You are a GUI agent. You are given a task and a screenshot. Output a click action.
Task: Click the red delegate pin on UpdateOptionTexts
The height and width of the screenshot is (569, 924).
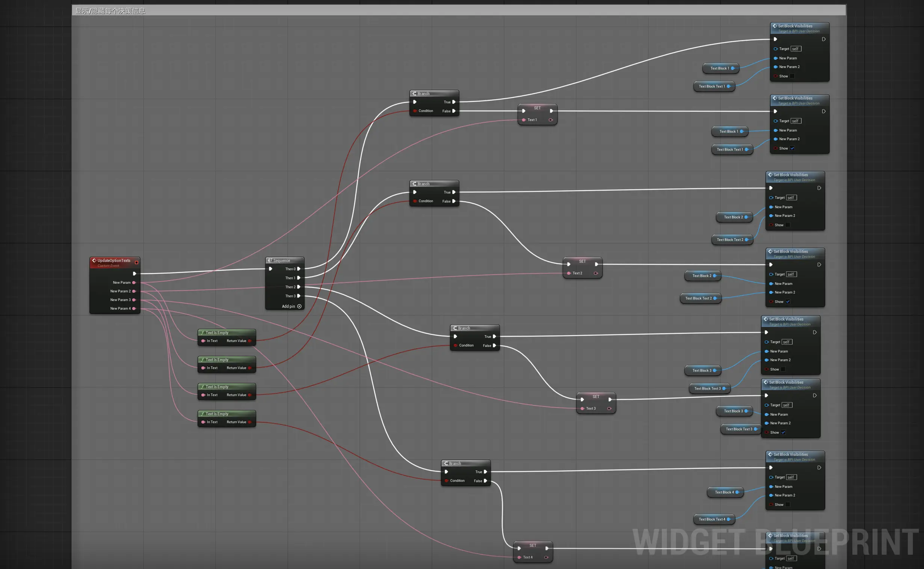click(136, 262)
